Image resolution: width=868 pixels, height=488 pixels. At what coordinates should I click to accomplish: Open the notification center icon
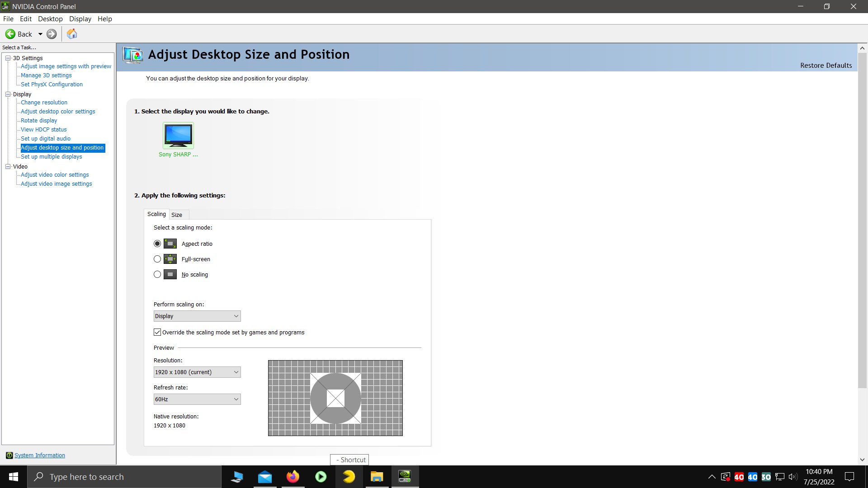pyautogui.click(x=849, y=477)
